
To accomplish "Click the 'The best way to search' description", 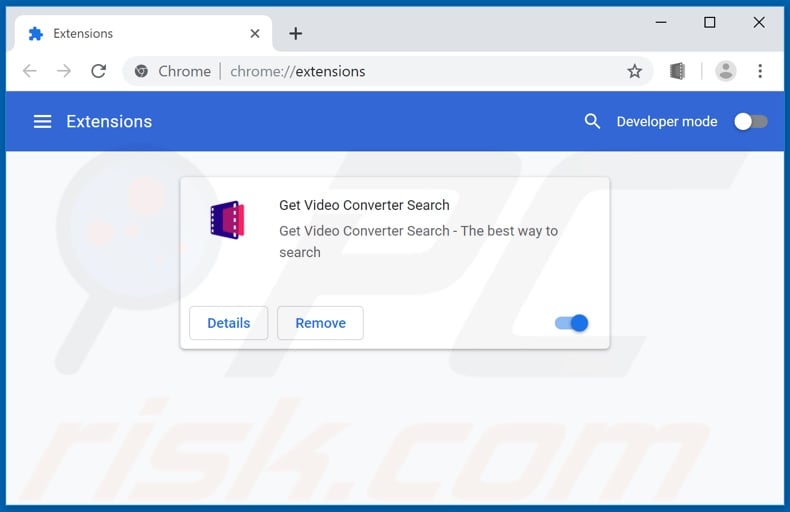I will click(x=419, y=241).
